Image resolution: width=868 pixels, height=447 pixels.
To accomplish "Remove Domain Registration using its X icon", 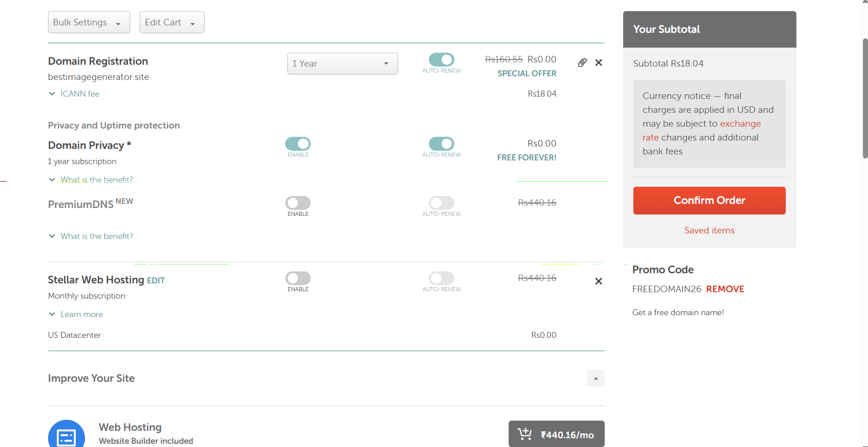I will (599, 62).
